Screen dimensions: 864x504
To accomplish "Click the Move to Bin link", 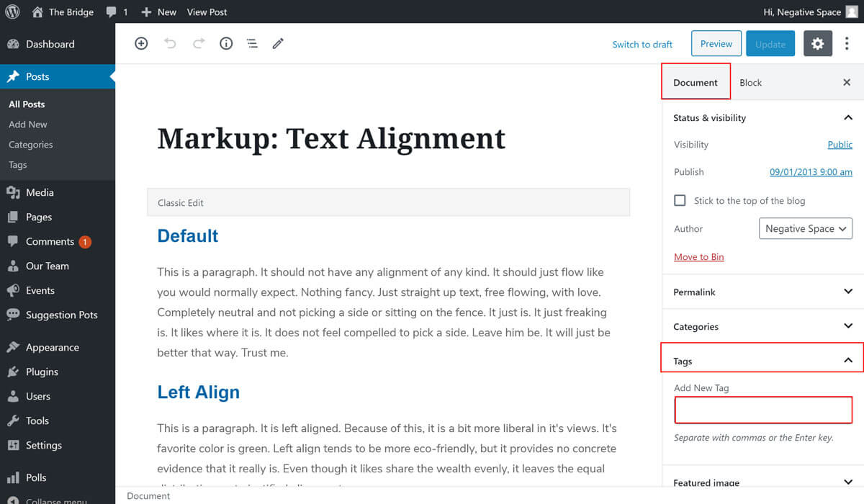I will 698,257.
